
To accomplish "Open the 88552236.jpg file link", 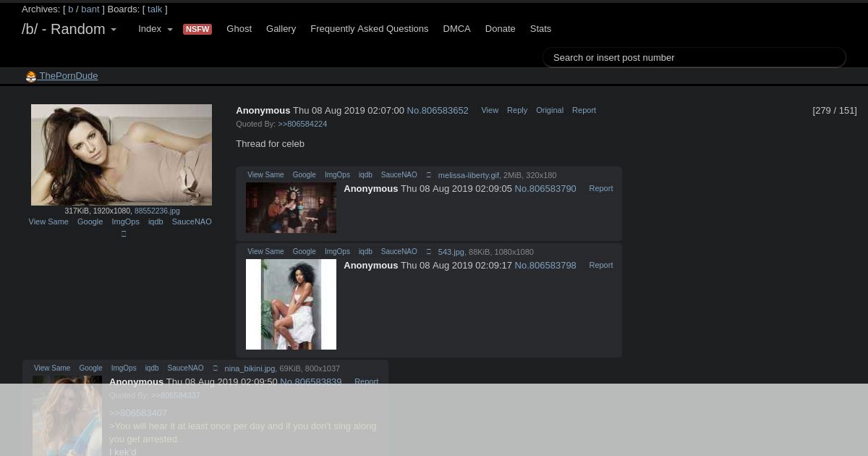I will 157,211.
